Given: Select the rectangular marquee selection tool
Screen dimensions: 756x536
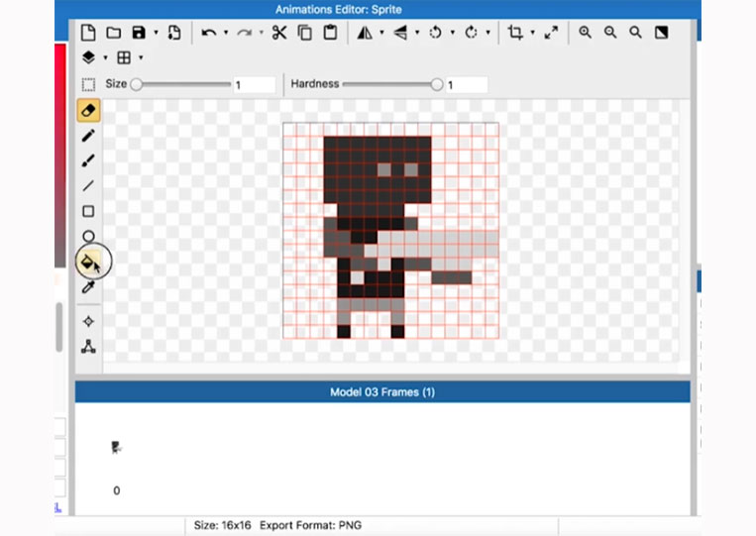Looking at the screenshot, I should tap(88, 85).
